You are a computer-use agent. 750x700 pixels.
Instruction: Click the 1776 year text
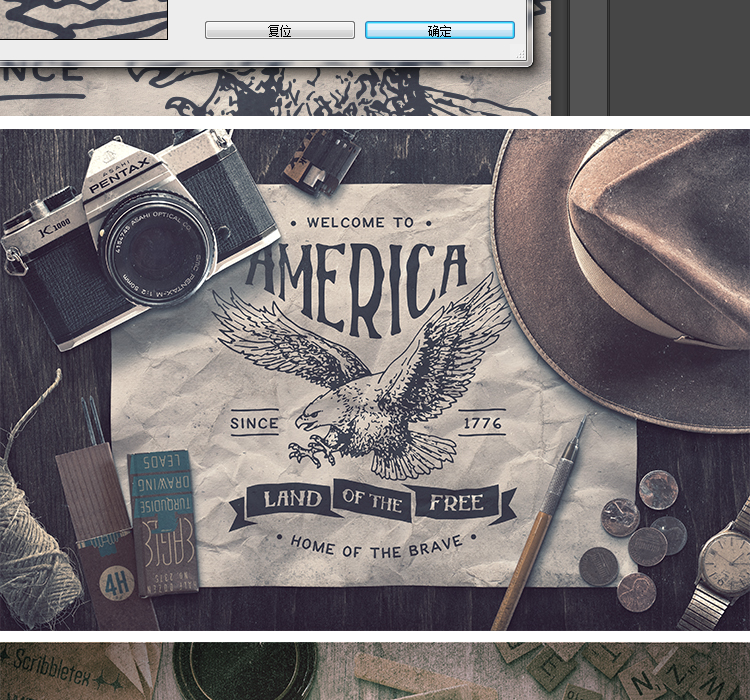[482, 423]
